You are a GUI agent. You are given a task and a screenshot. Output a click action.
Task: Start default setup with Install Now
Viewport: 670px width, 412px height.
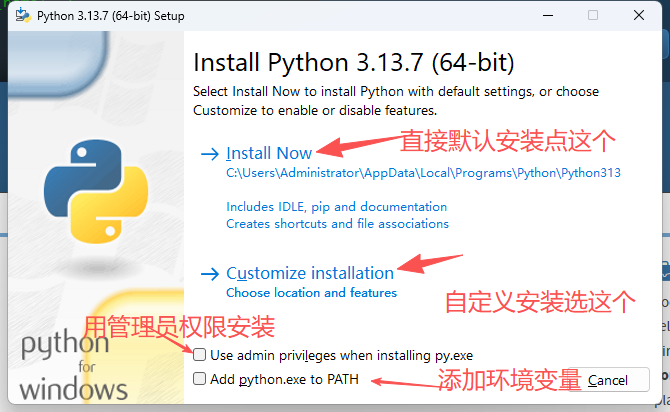(x=269, y=154)
